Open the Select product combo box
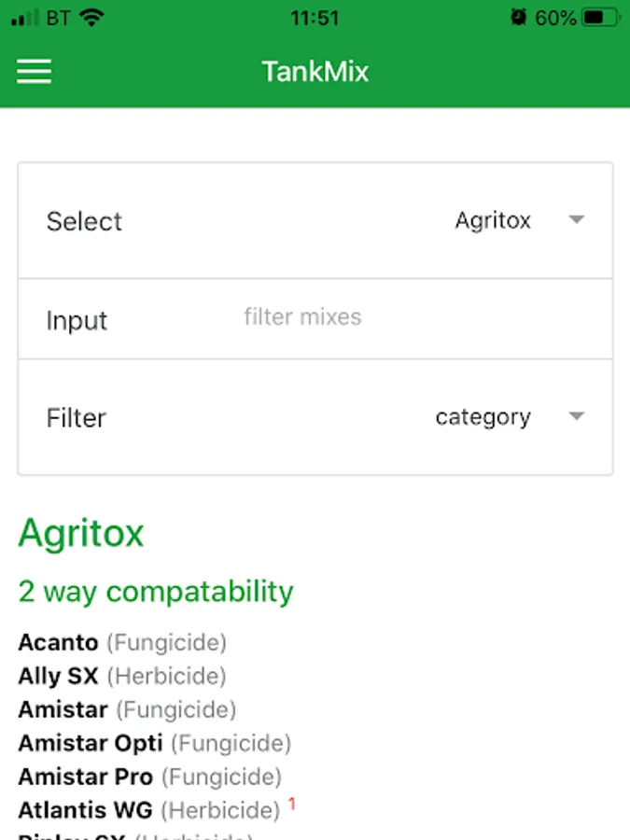The width and height of the screenshot is (630, 840). [x=315, y=221]
